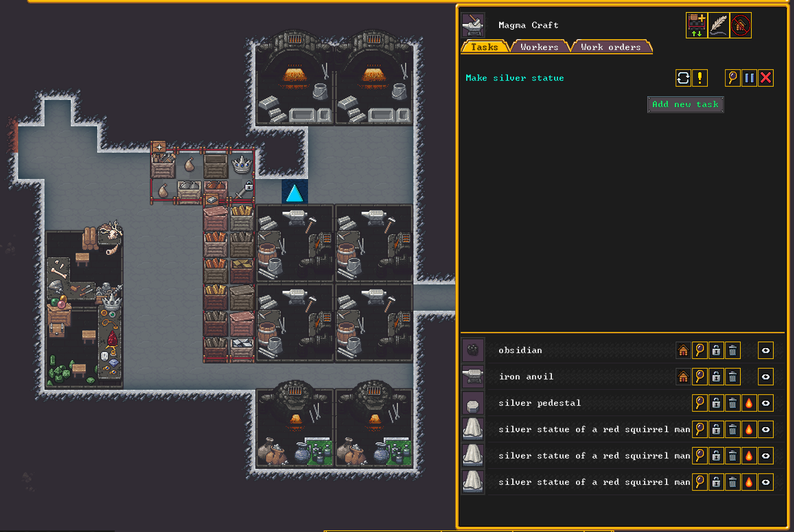Image resolution: width=794 pixels, height=532 pixels.
Task: Click the remove building icon with red circle
Action: [741, 25]
